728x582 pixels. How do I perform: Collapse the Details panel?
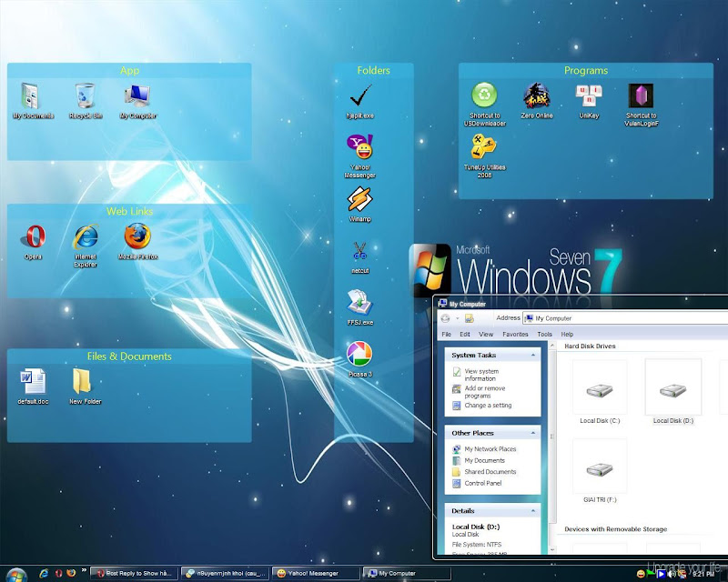[533, 511]
